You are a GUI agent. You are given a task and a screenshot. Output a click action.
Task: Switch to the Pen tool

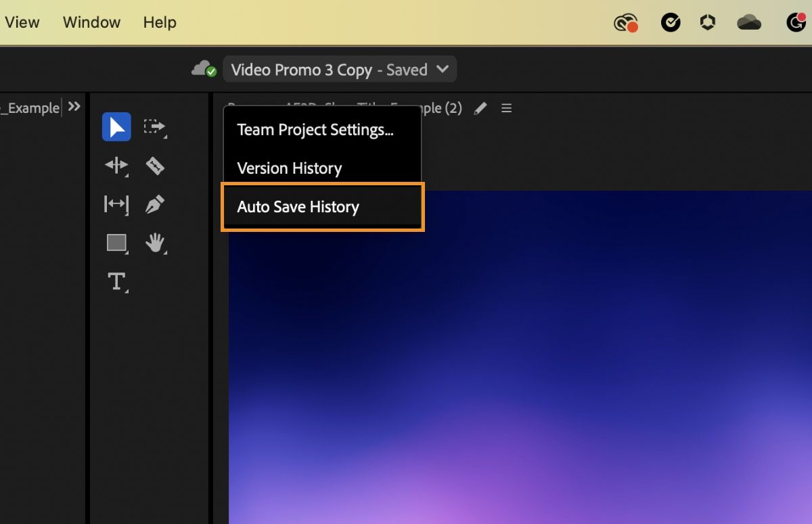click(155, 204)
